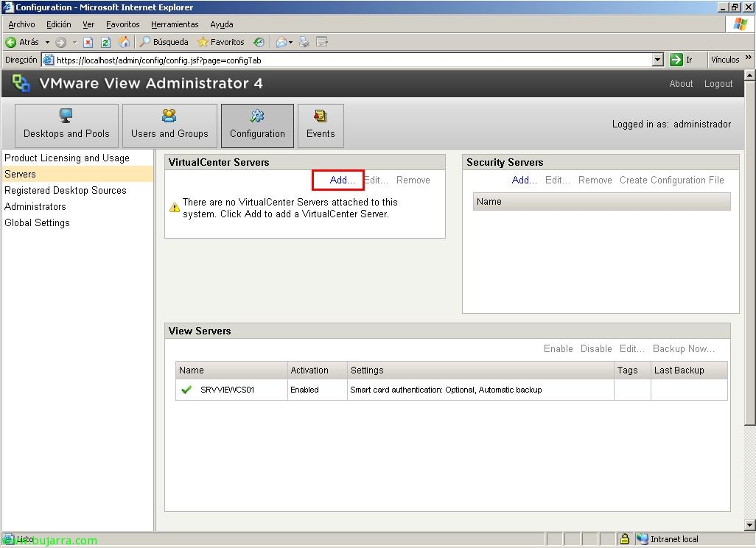Click the padlock security icon in status bar
The image size is (756, 548).
point(624,539)
